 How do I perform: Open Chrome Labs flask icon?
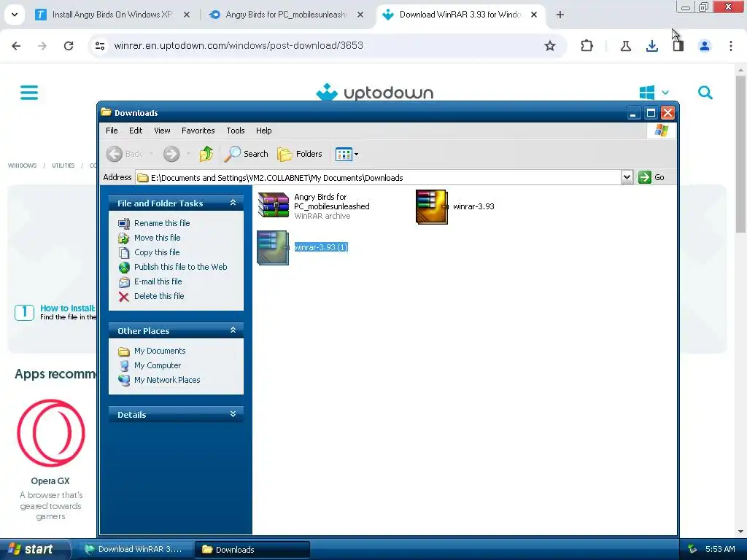pos(626,46)
